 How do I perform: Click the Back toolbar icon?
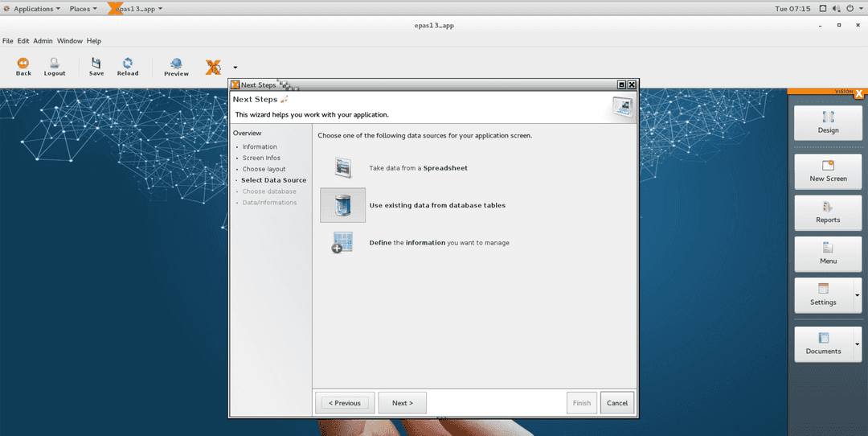[23, 64]
